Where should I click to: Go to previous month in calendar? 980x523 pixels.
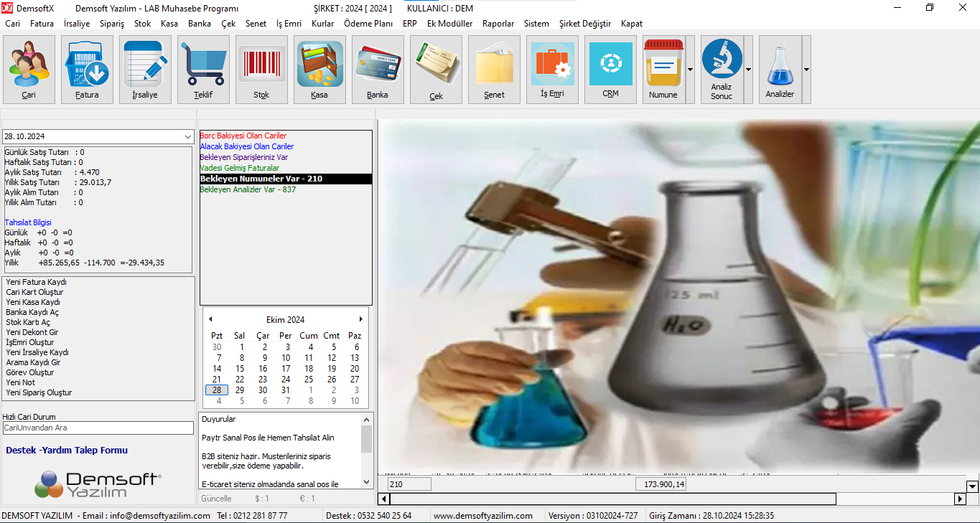point(210,319)
